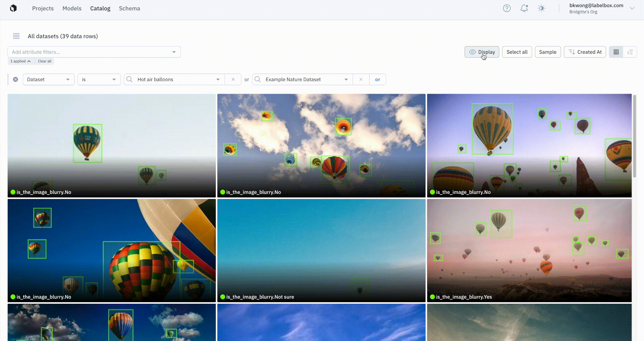
Task: Open the help question mark icon
Action: tap(506, 8)
